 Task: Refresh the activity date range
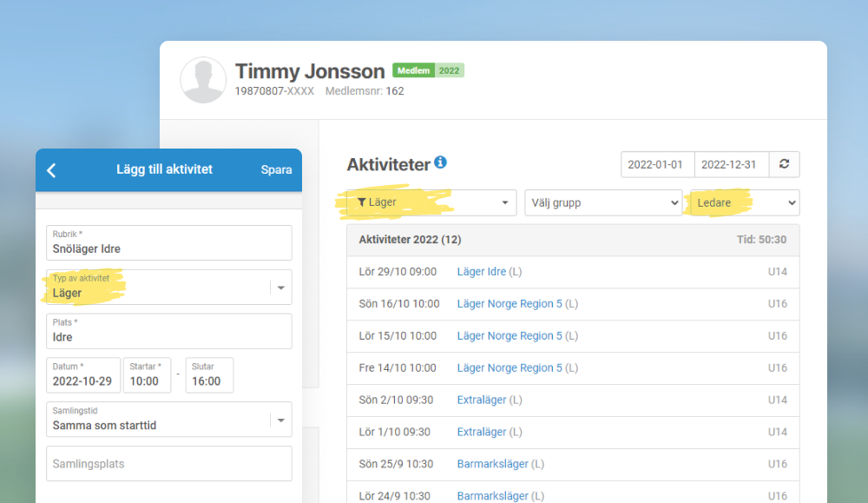785,164
